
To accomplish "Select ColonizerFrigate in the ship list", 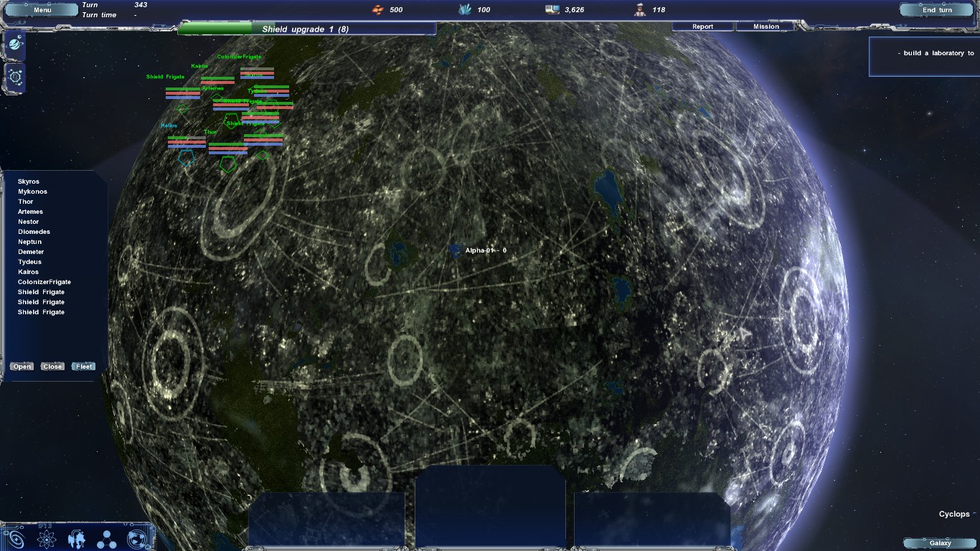I will point(44,282).
